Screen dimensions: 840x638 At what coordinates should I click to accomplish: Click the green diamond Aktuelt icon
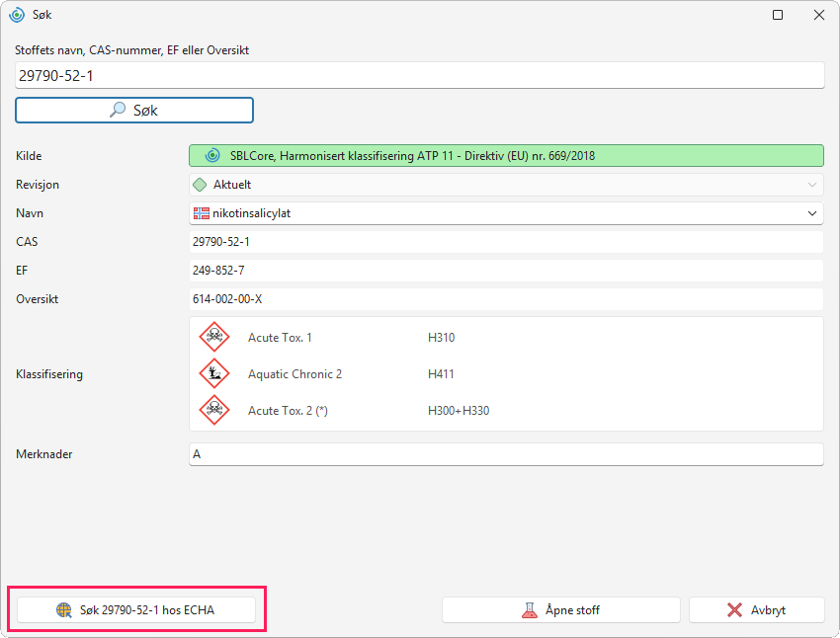coord(200,185)
